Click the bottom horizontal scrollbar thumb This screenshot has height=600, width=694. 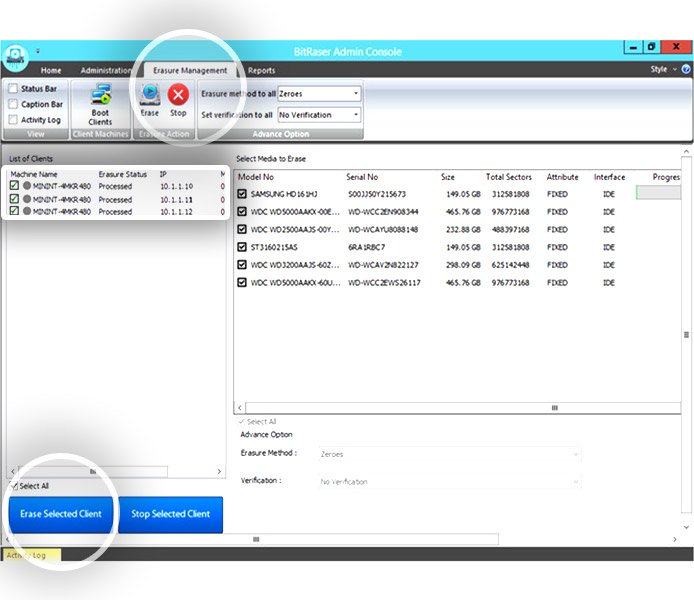256,539
